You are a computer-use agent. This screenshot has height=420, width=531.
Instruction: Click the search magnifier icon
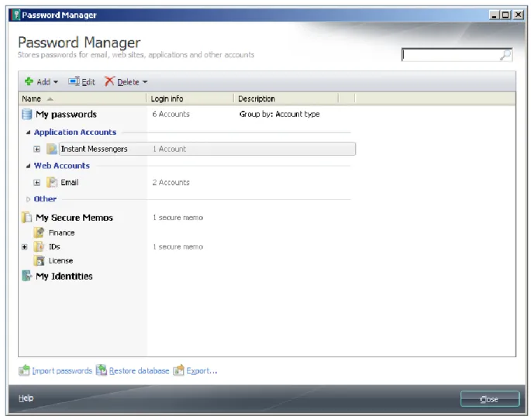505,55
